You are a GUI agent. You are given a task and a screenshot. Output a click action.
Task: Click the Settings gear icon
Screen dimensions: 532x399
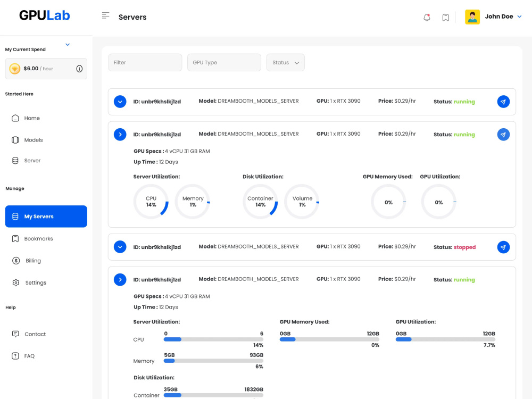[16, 282]
